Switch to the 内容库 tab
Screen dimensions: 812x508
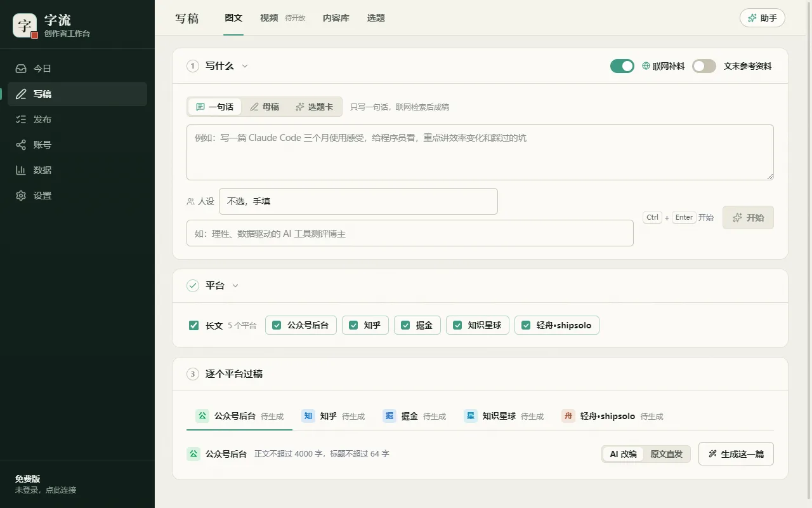click(336, 18)
